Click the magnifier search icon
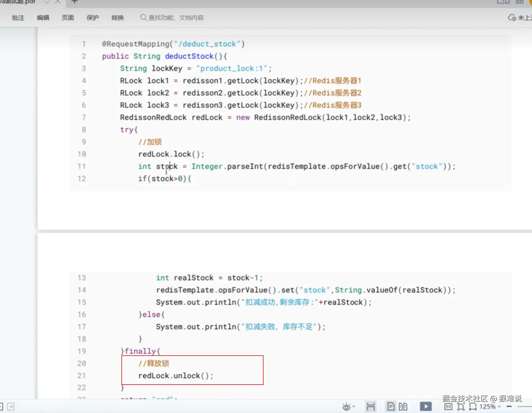The height and width of the screenshot is (413, 532). click(x=143, y=17)
